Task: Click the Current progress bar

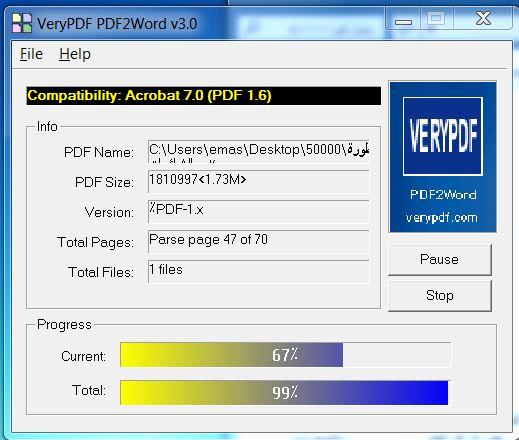Action: tap(285, 355)
